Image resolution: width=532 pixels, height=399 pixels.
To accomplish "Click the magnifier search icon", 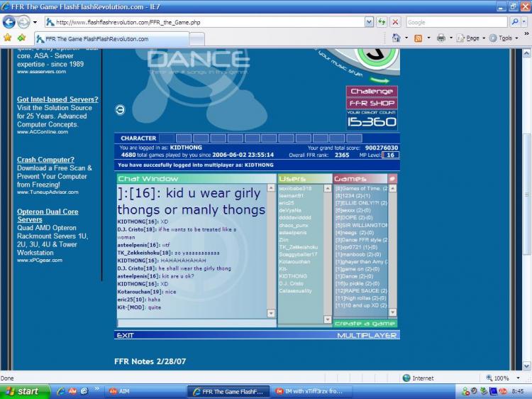I will tap(515, 23).
